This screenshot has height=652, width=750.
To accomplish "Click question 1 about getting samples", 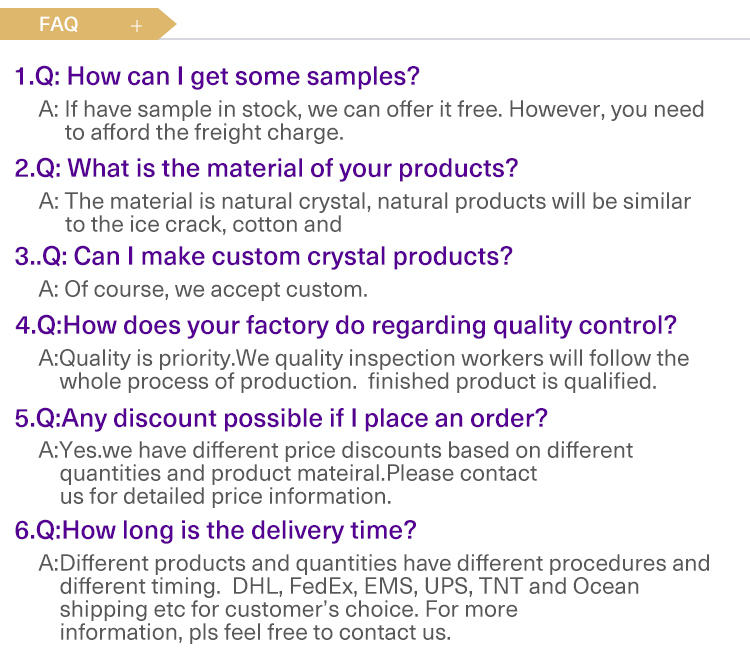I will coord(217,77).
